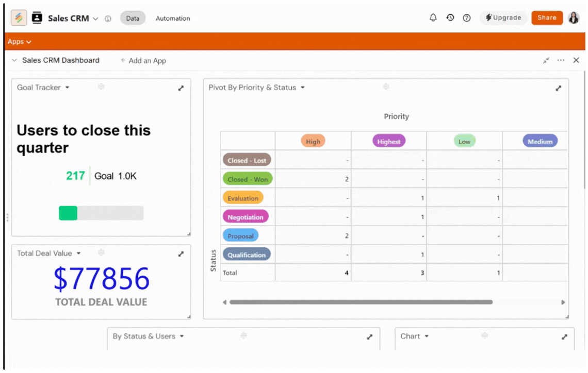
Task: Expand the Total Deal Value widget
Action: click(181, 254)
